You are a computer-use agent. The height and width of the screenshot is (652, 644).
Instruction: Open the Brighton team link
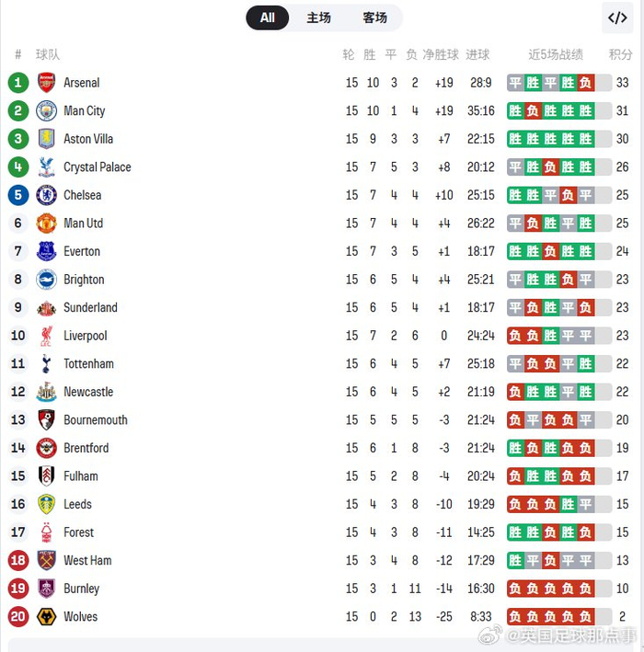84,280
